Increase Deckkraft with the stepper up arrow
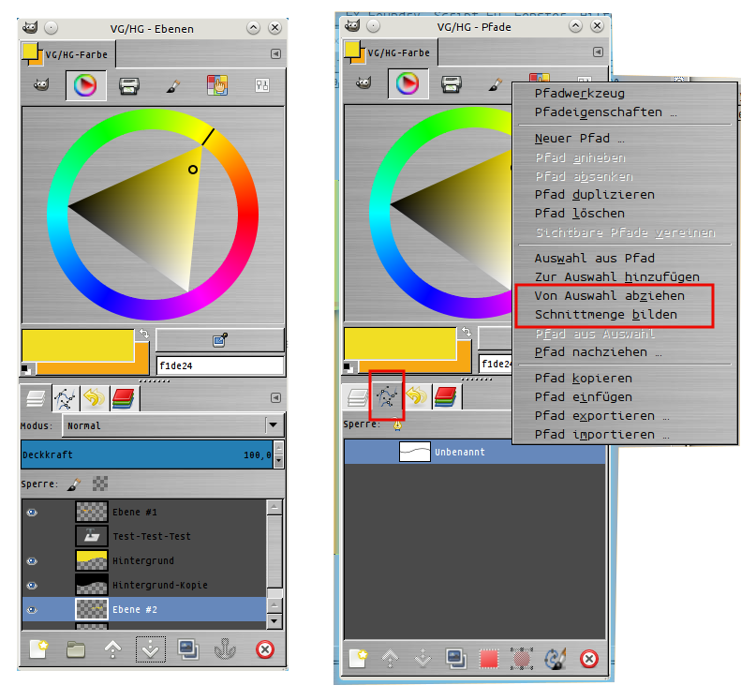756x700 pixels. tap(278, 448)
